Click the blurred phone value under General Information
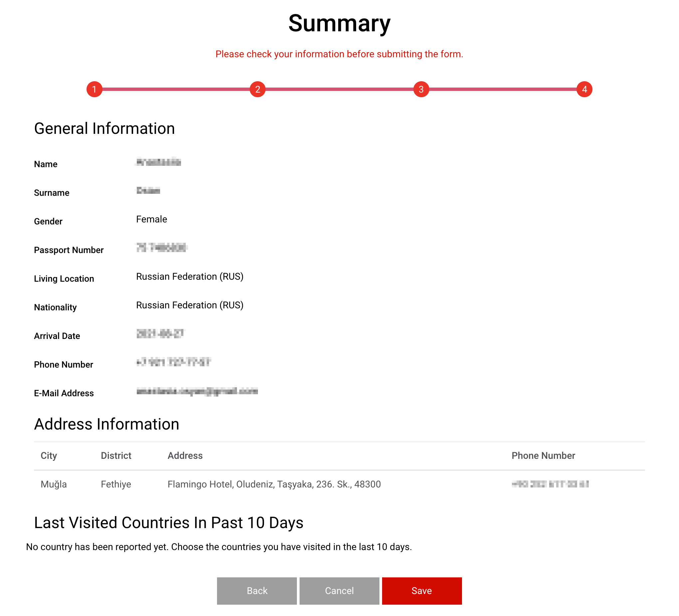Viewport: 679px width, 616px height. pos(173,363)
